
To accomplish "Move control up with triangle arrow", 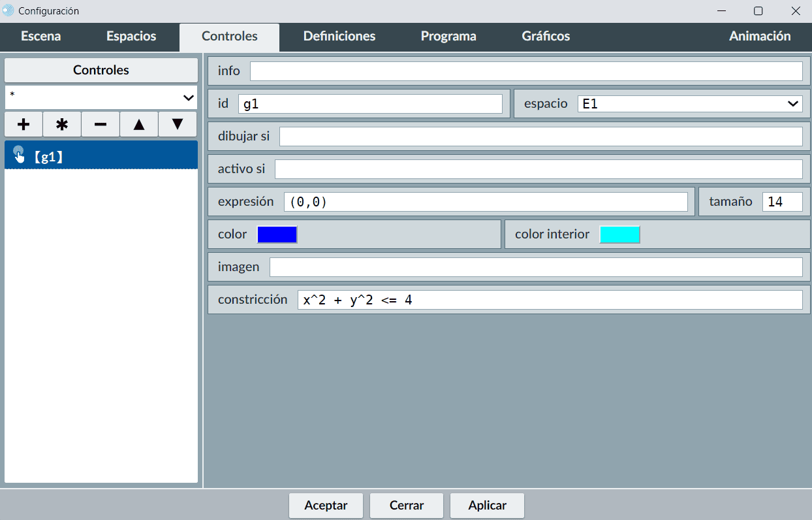I will [x=139, y=124].
